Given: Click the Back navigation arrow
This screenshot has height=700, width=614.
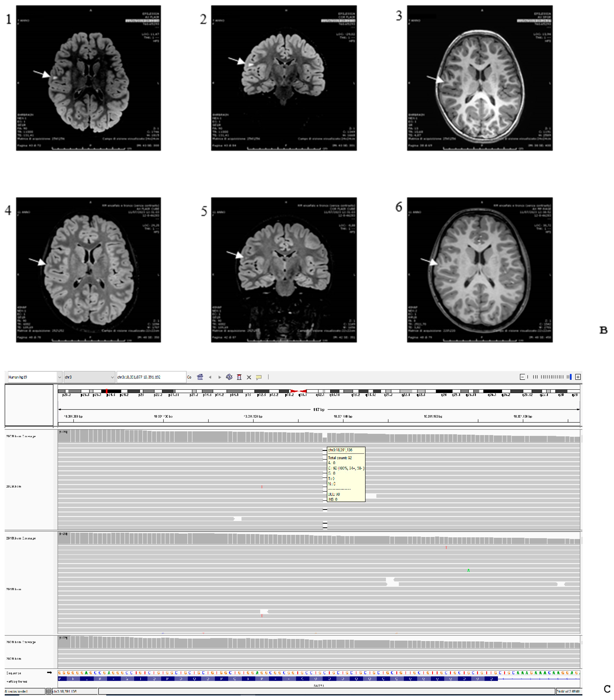Looking at the screenshot, I should (x=210, y=377).
